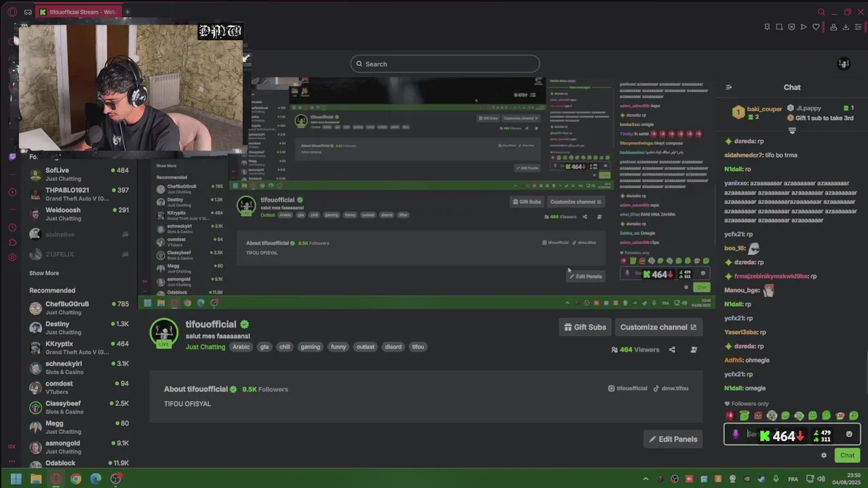Open Google Chrome from taskbar

pos(76,479)
